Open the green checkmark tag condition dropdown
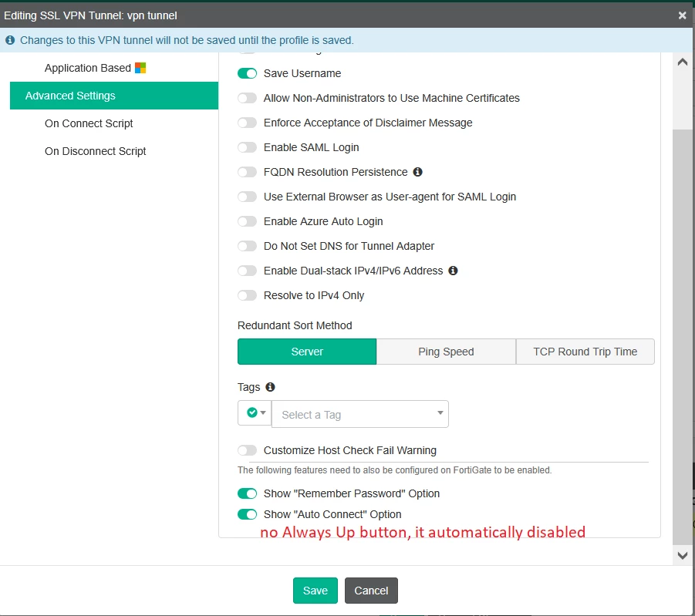 [255, 413]
